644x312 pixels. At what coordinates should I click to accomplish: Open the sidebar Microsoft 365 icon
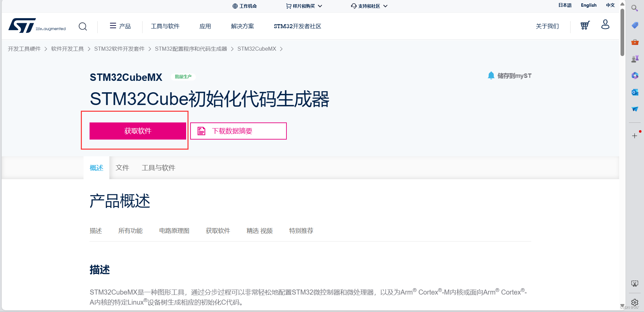coord(635,75)
